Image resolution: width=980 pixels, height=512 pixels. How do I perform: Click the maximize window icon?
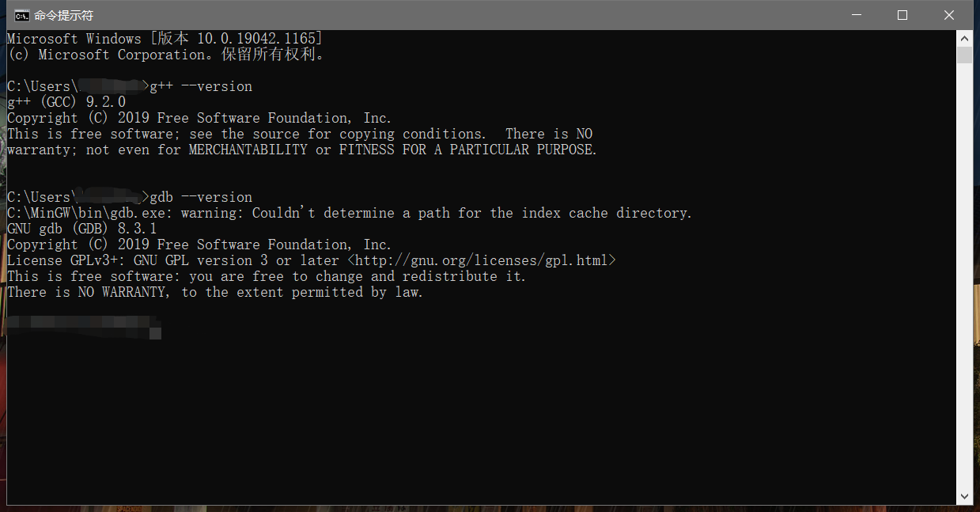(x=902, y=14)
